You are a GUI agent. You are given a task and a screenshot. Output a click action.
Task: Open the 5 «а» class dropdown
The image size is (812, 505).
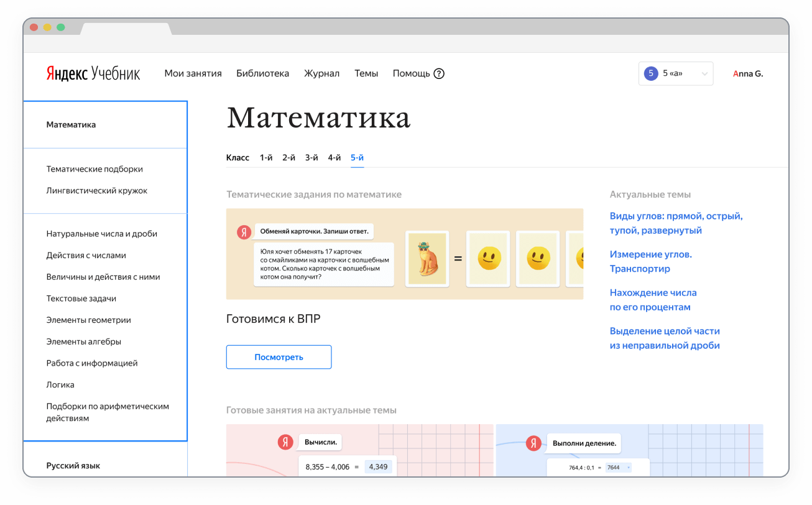click(676, 73)
